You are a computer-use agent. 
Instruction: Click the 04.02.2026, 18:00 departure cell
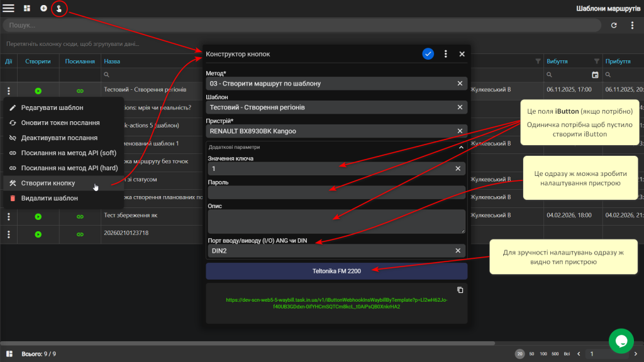coord(569,215)
